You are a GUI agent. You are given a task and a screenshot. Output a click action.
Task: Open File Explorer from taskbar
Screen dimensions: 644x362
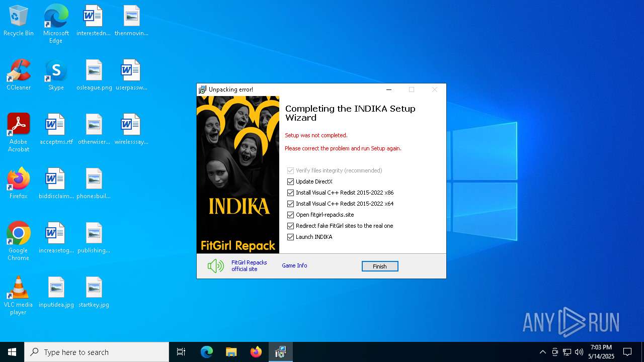click(231, 352)
